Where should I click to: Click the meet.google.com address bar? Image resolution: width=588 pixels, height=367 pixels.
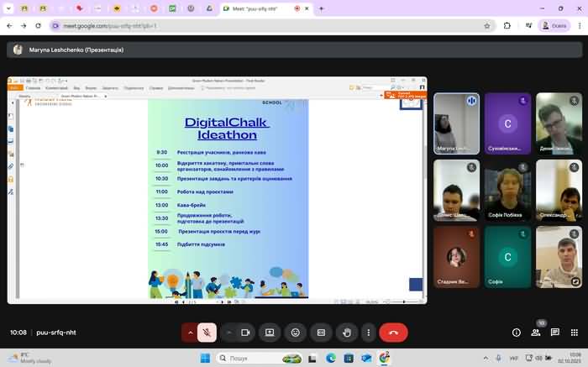tap(252, 26)
